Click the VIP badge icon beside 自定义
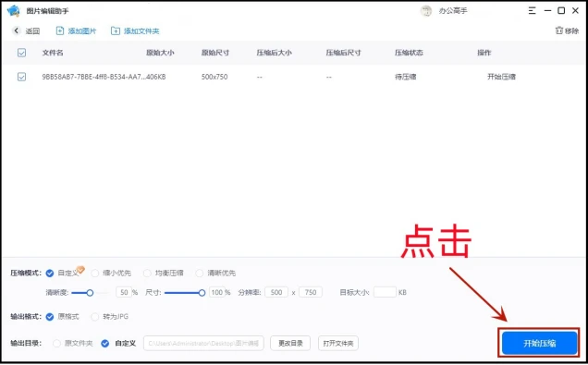588x365 pixels. (80, 270)
